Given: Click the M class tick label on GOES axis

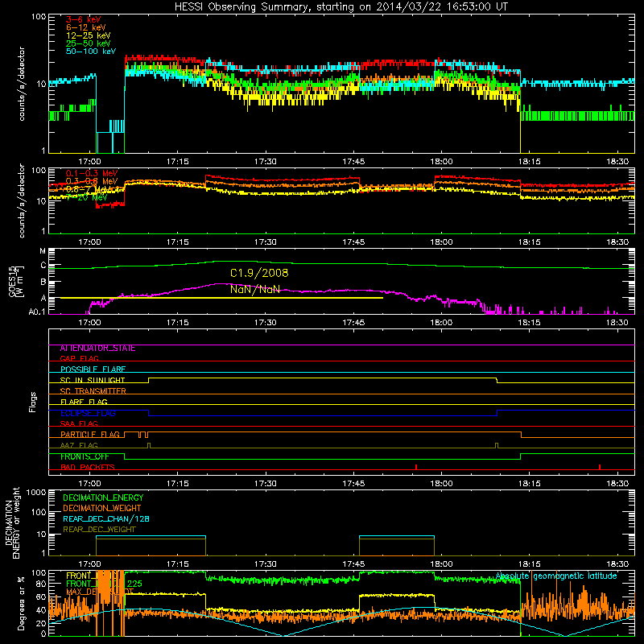Looking at the screenshot, I should coord(43,251).
